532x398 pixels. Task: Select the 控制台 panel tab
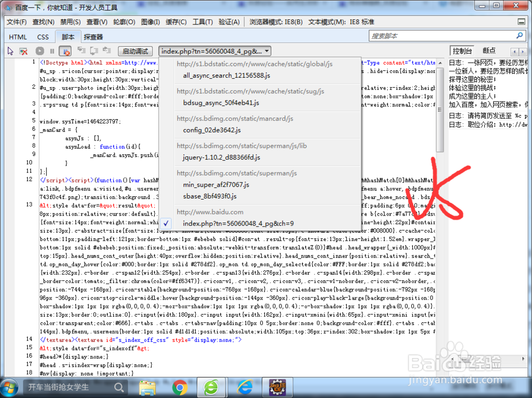462,51
